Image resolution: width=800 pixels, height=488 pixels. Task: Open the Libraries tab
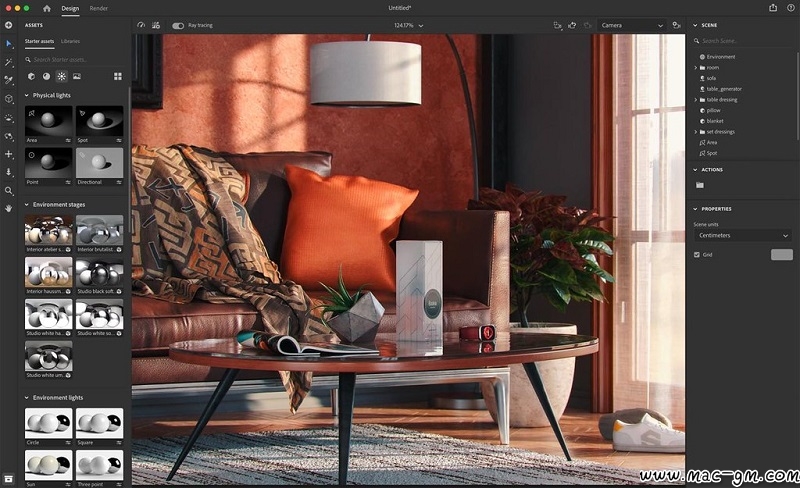pos(70,41)
